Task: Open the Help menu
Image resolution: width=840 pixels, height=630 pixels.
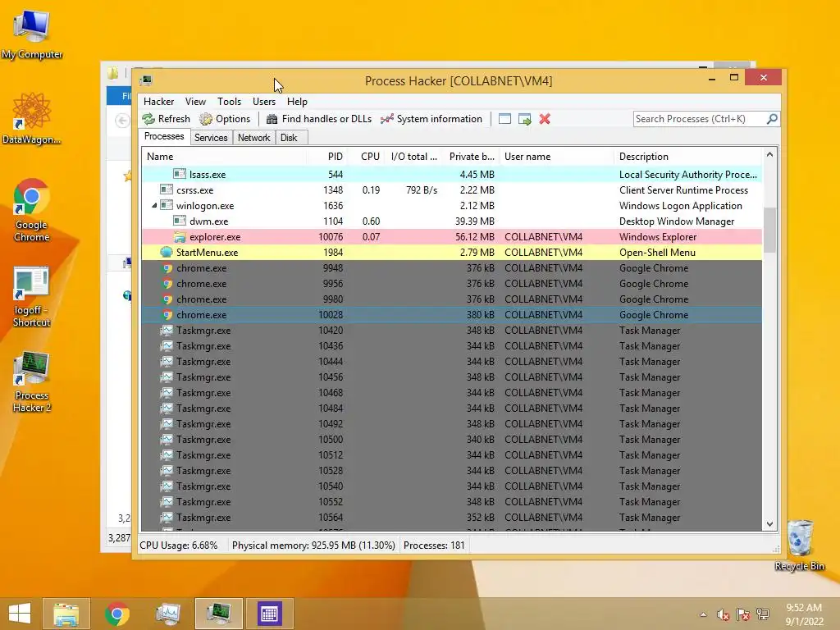Action: coord(297,102)
